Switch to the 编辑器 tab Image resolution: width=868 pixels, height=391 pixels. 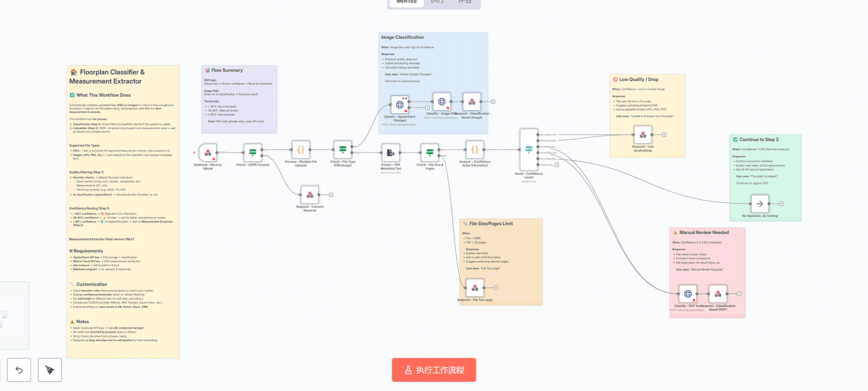[406, 2]
